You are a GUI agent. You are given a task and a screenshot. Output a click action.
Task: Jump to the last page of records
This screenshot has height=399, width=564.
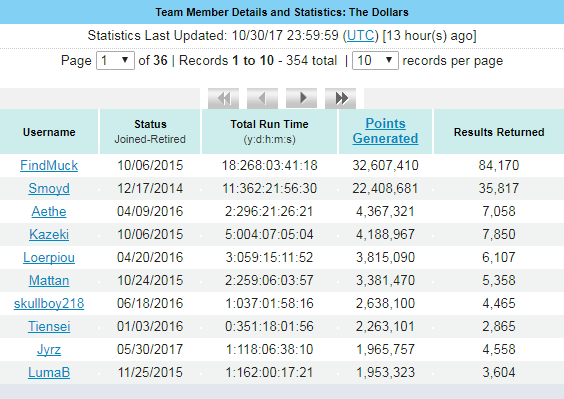(x=340, y=98)
